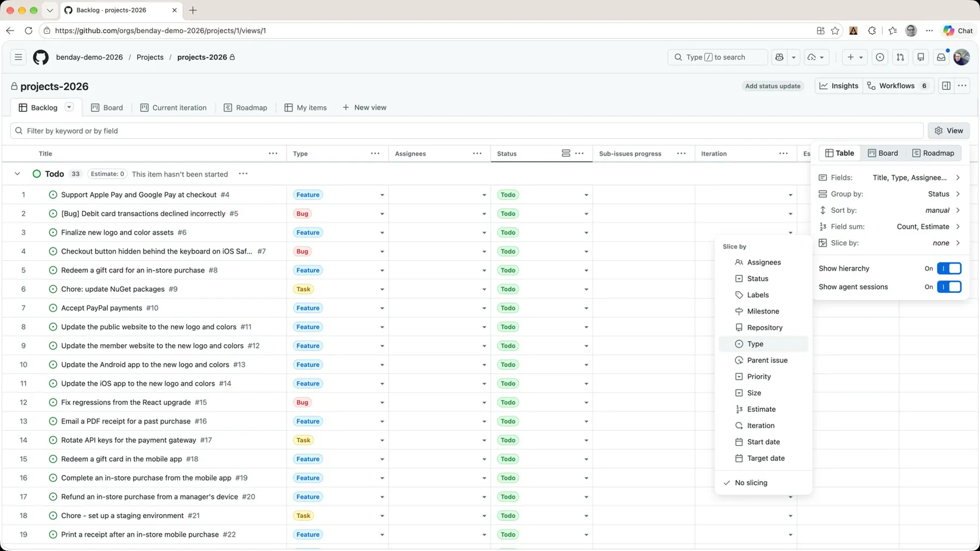Choose Priority in Slice by menu
The height and width of the screenshot is (551, 980).
pyautogui.click(x=763, y=377)
